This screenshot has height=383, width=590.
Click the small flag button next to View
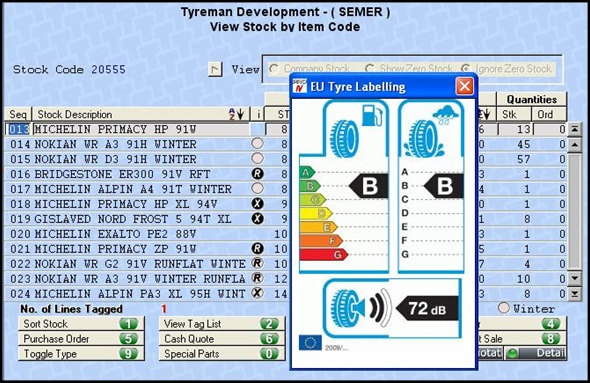click(215, 69)
